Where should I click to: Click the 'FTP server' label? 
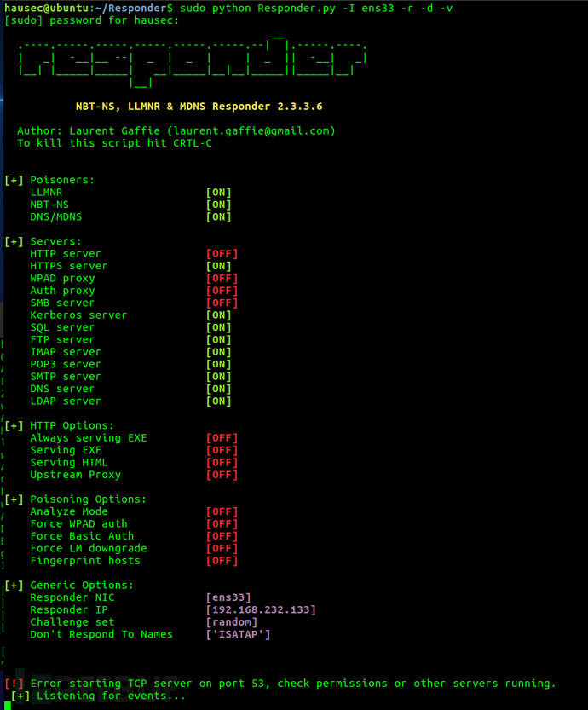coord(62,339)
